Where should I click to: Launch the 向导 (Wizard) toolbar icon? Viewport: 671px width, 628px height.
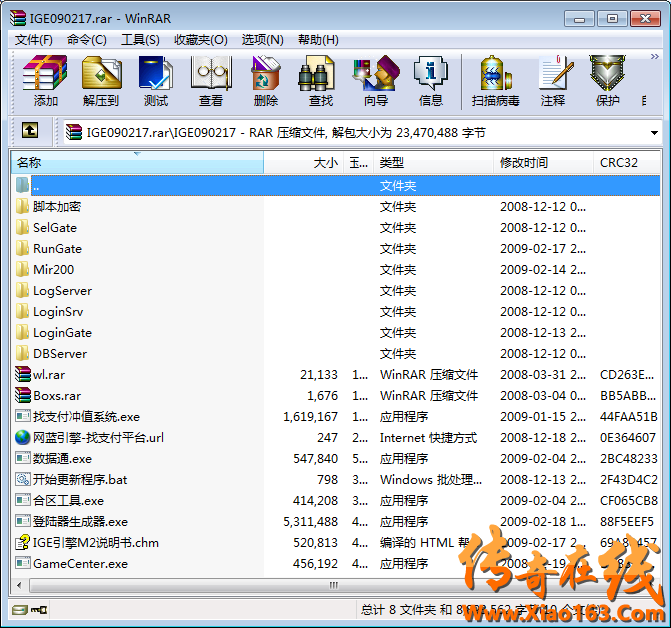pyautogui.click(x=376, y=81)
